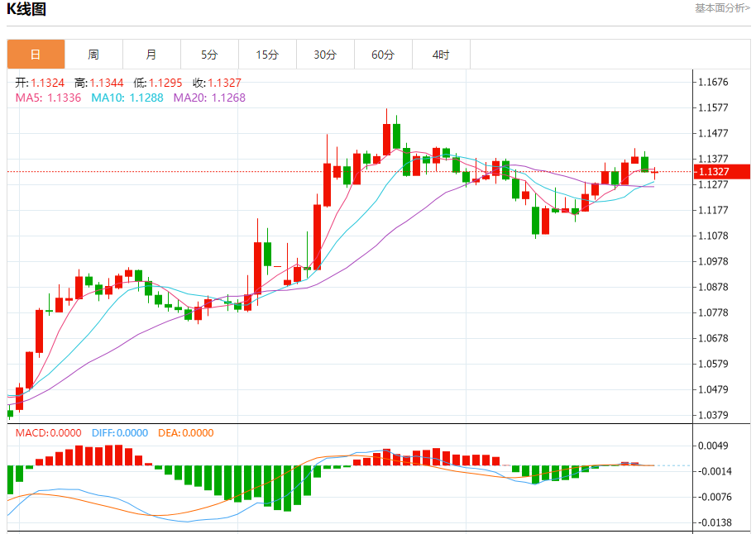The height and width of the screenshot is (534, 756).
Task: Click the 1.1177 price axis label
Action: point(714,210)
